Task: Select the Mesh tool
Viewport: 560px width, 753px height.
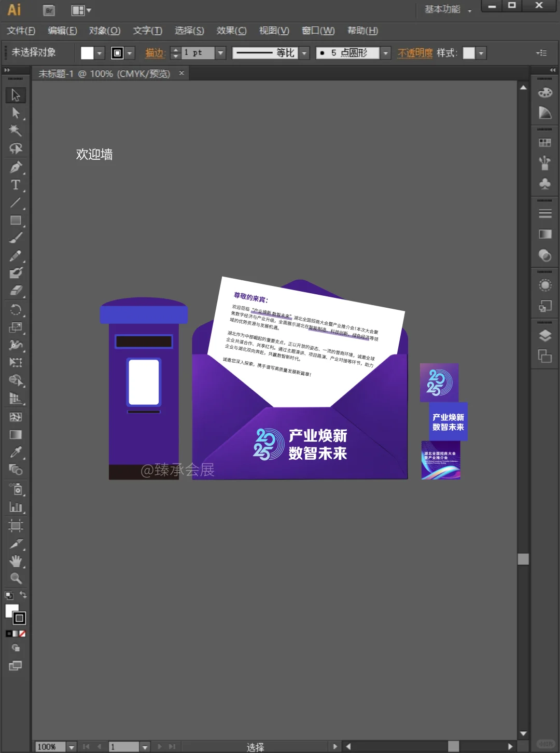Action: click(16, 417)
